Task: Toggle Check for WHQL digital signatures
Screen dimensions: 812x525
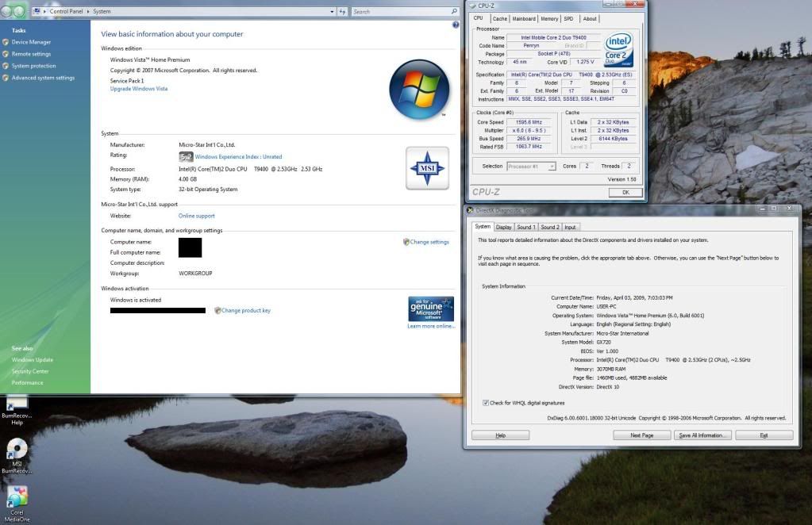Action: pos(486,403)
